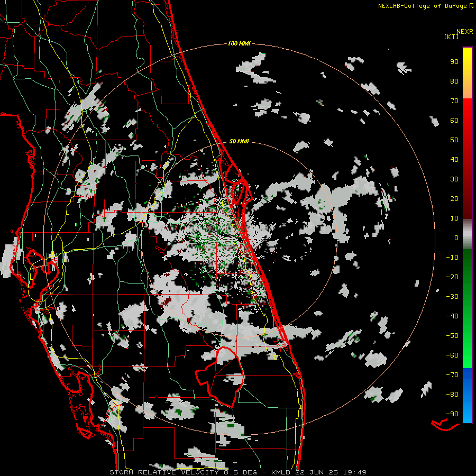Click the gray zero-velocity segment of color bar
Screen dimensions: 476x476
click(x=467, y=234)
